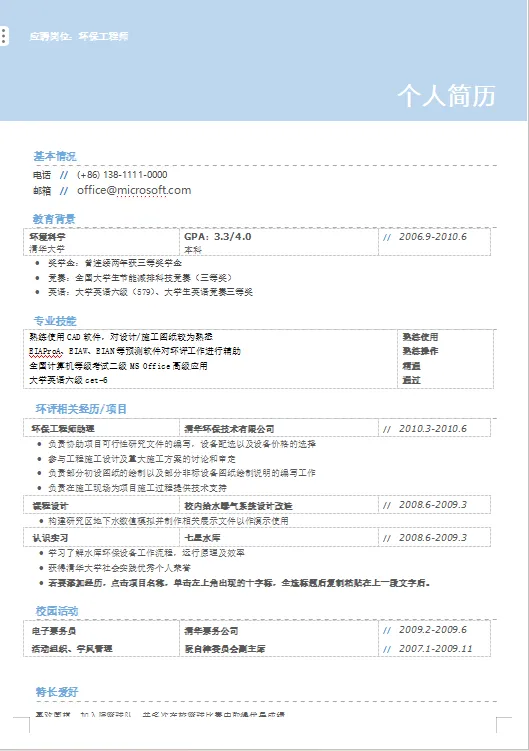529x751 pixels.
Task: Click the skills row mentioning CAD 软件
Action: coord(121,337)
